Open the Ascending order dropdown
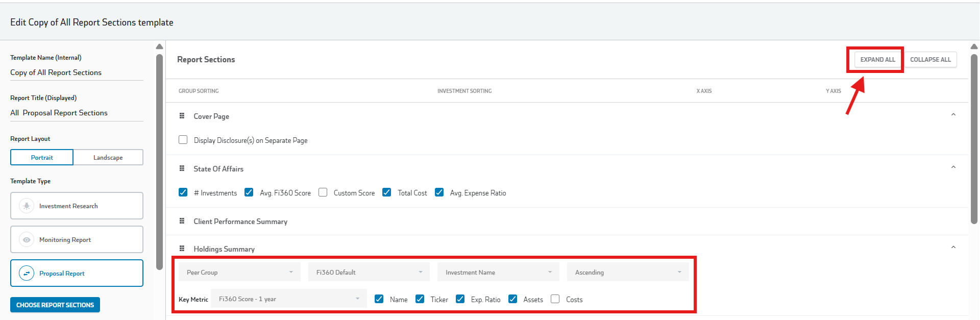Screen dimensions: 980x320 click(x=628, y=272)
